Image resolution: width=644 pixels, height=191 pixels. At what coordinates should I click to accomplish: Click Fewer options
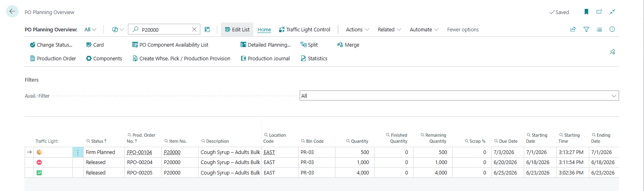click(463, 29)
